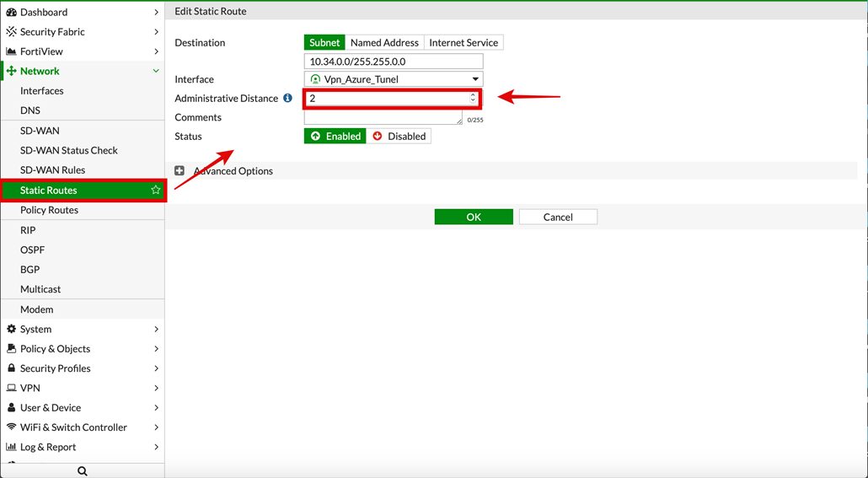868x478 pixels.
Task: Click the Administrative Distance info icon
Action: click(288, 98)
